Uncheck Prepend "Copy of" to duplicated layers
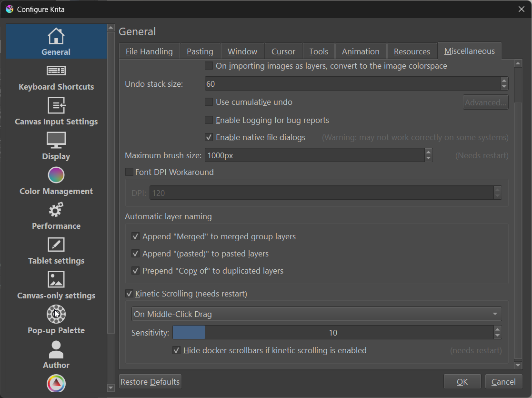 136,270
